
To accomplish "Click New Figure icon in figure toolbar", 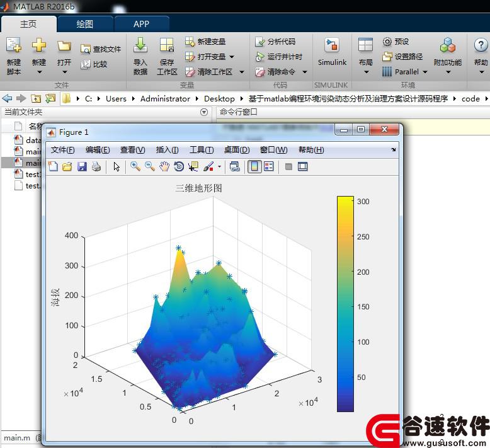I will (x=53, y=166).
